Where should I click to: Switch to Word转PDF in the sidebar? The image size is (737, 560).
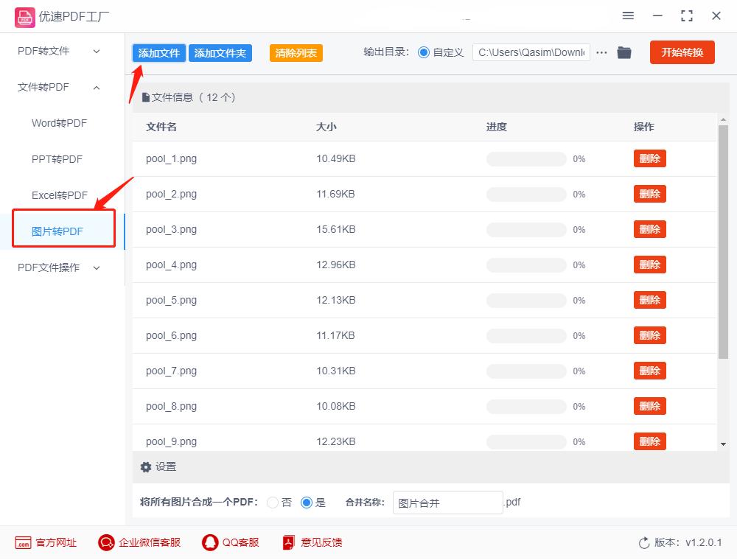58,123
